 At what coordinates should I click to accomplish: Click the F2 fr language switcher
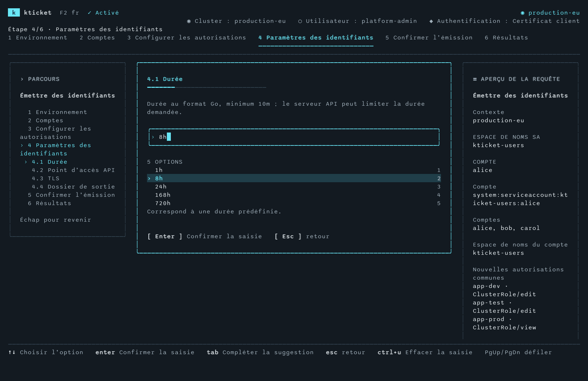(x=70, y=13)
